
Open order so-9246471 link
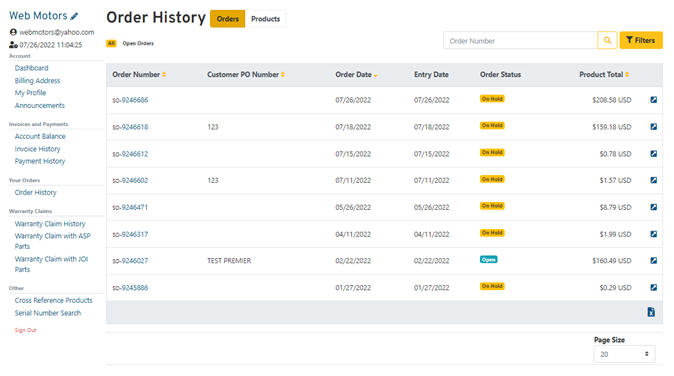[x=130, y=207]
